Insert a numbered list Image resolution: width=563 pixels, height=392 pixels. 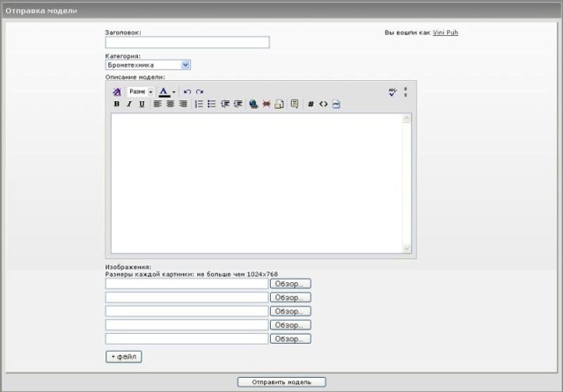coord(199,104)
